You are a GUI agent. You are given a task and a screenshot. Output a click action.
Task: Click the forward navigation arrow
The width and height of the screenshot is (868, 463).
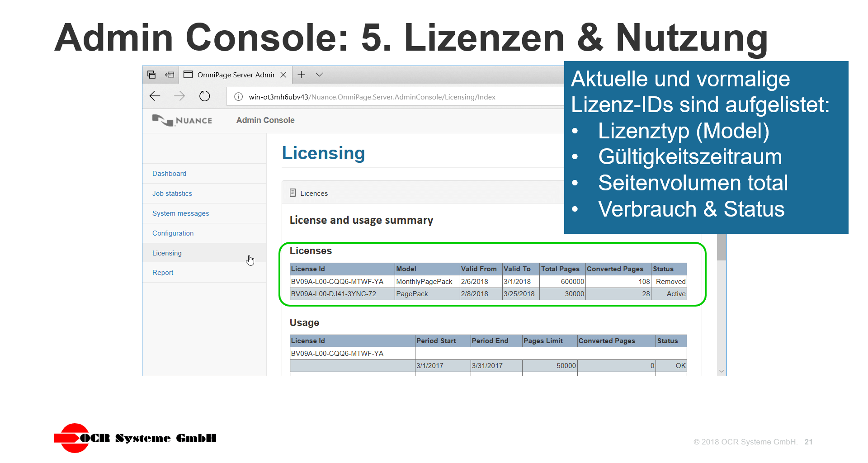pos(179,96)
